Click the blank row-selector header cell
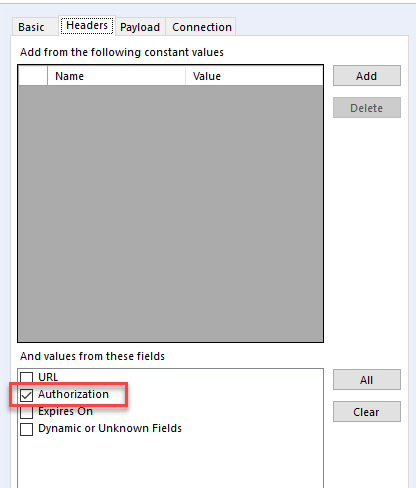The height and width of the screenshot is (488, 416). [x=33, y=76]
